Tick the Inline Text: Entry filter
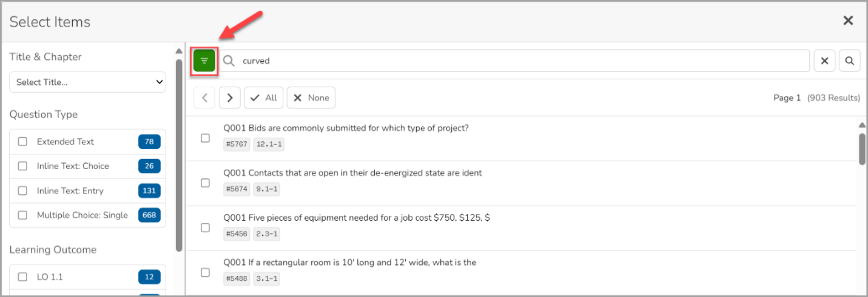The height and width of the screenshot is (297, 868). 22,190
